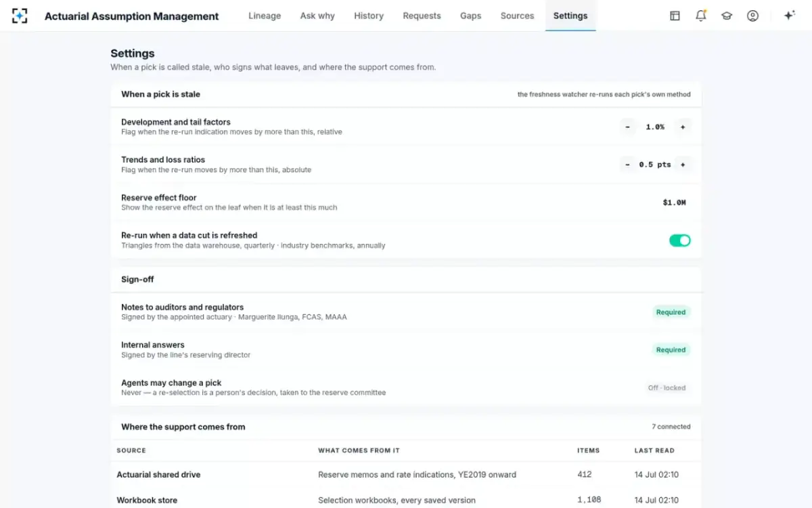Click the 1,108 items value

(x=589, y=500)
